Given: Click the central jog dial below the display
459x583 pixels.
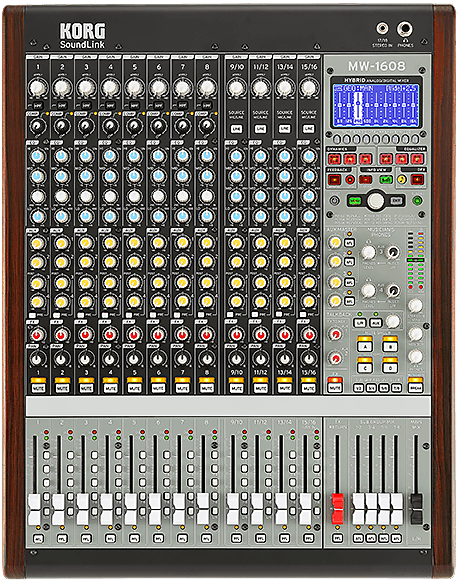Looking at the screenshot, I should (x=375, y=201).
